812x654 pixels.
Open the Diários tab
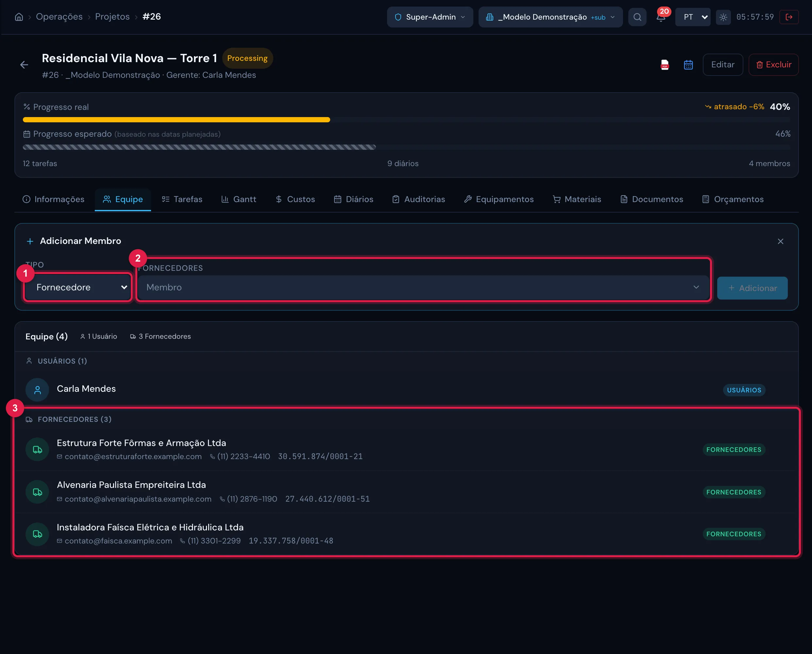coord(354,199)
